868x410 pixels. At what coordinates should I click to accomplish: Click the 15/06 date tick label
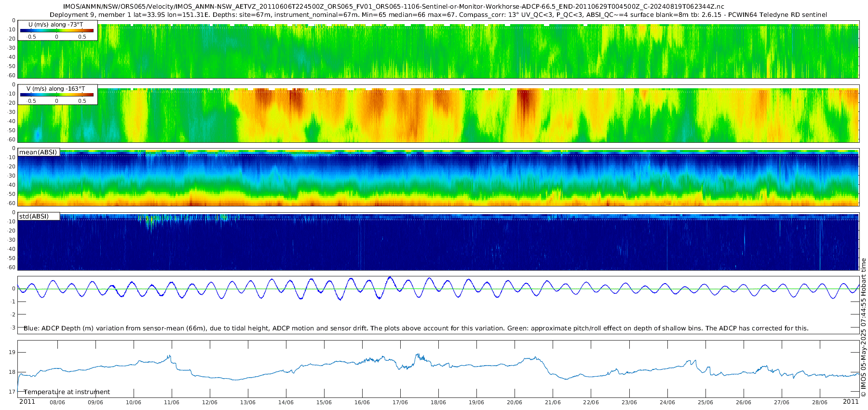pyautogui.click(x=324, y=402)
